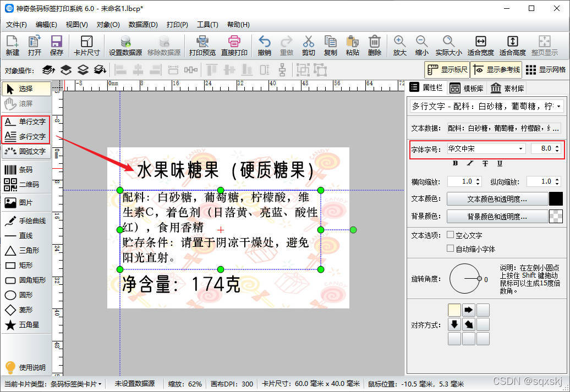Select the 多行文字 multi-line text tool
570x392 pixels.
(x=25, y=136)
